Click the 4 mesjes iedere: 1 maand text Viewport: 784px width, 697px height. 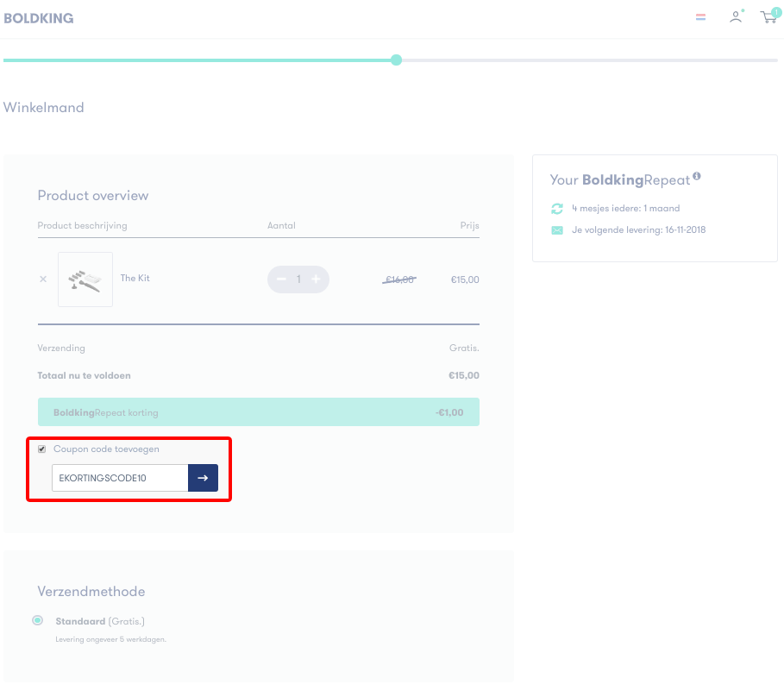[x=625, y=209]
